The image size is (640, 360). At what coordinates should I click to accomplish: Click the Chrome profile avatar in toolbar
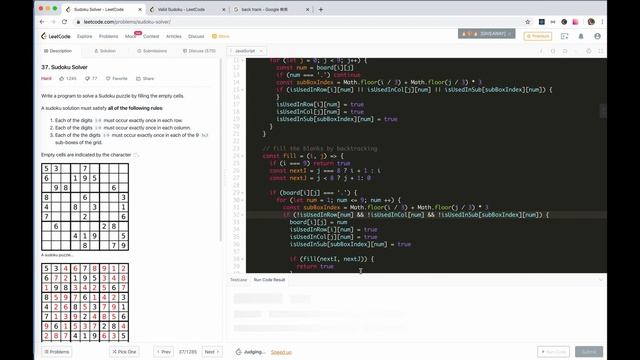(x=591, y=22)
